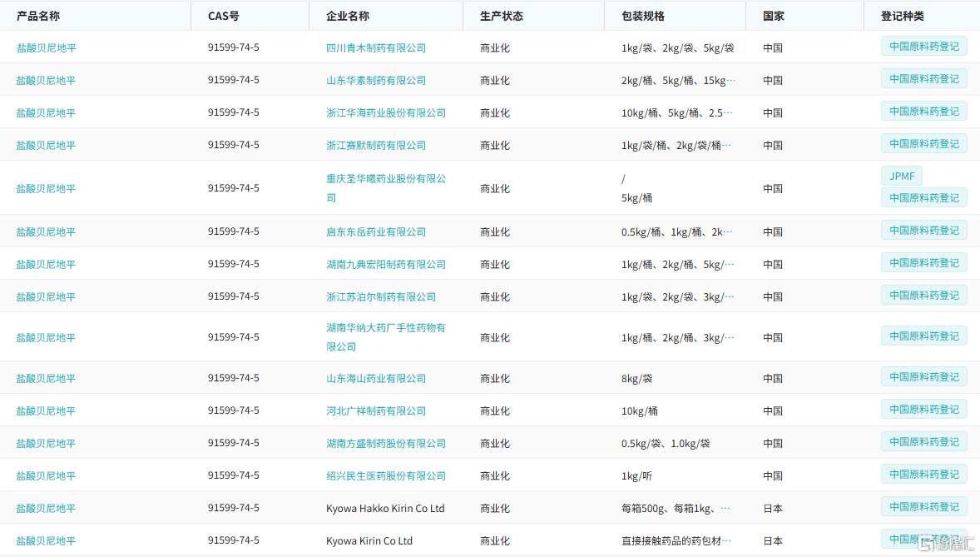980x557 pixels.
Task: Click the 登记种类 column header
Action: point(902,17)
